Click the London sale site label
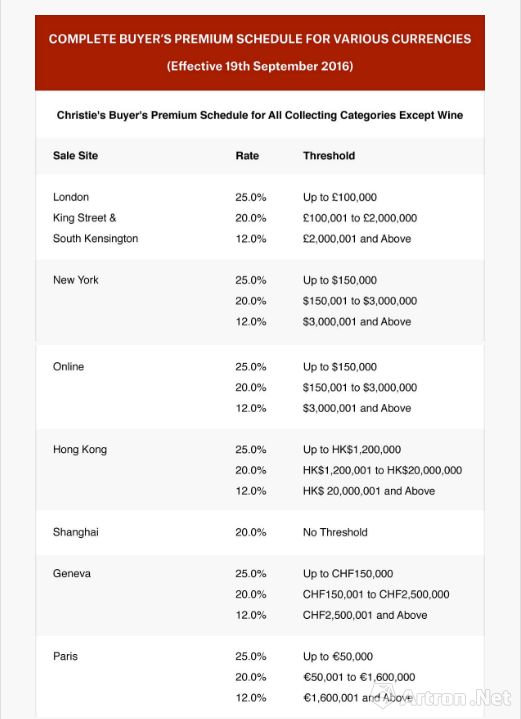 [x=71, y=197]
